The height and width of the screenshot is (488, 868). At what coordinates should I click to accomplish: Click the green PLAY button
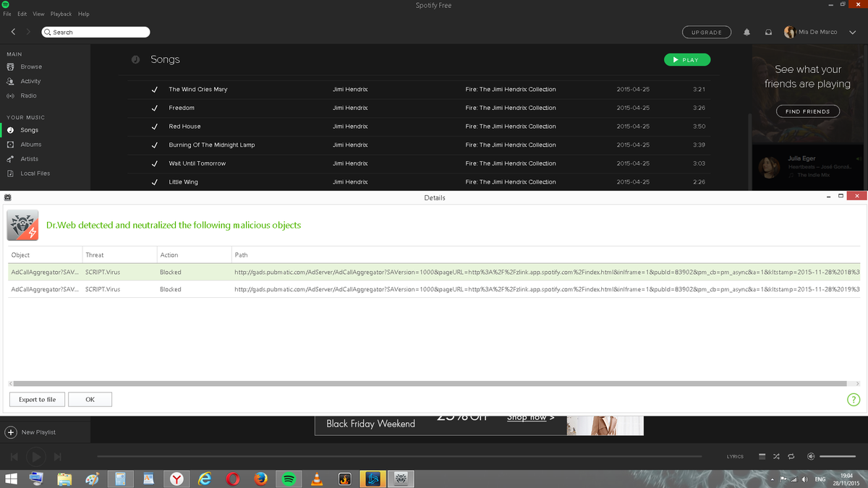[x=687, y=60]
